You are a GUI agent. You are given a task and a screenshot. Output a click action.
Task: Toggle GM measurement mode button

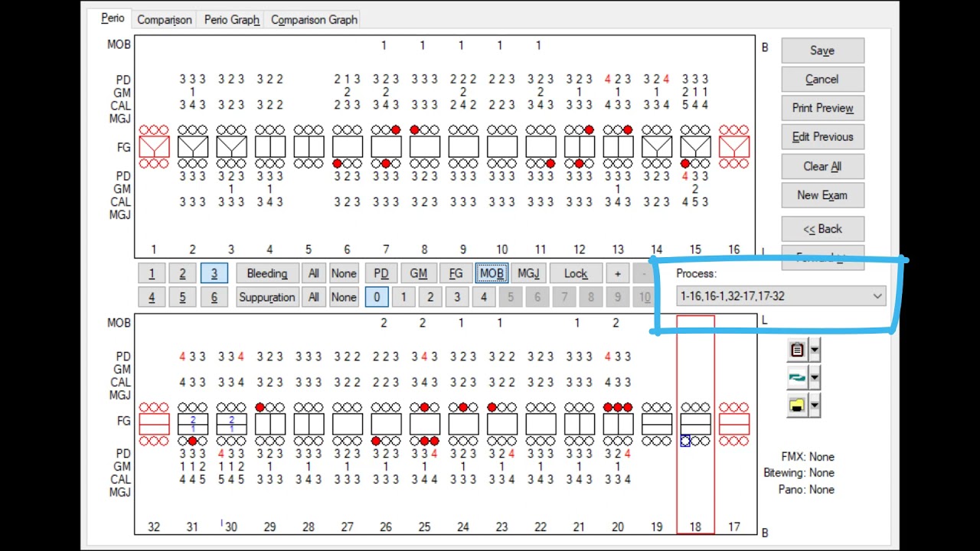418,273
